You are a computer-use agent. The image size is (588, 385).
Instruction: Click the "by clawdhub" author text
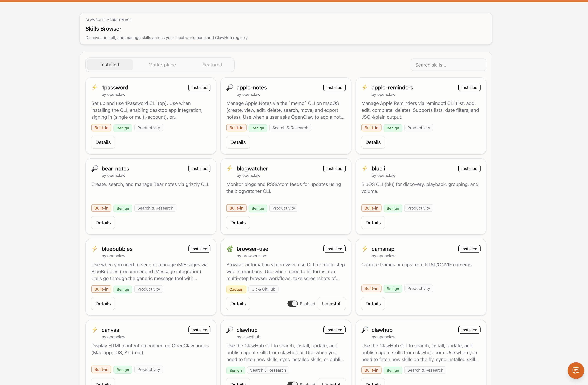click(248, 337)
